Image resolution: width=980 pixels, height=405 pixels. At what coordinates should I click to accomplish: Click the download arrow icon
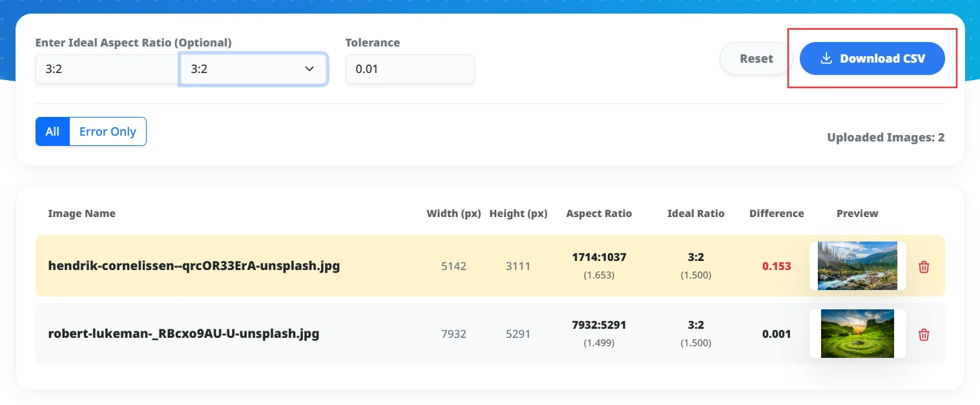tap(826, 58)
